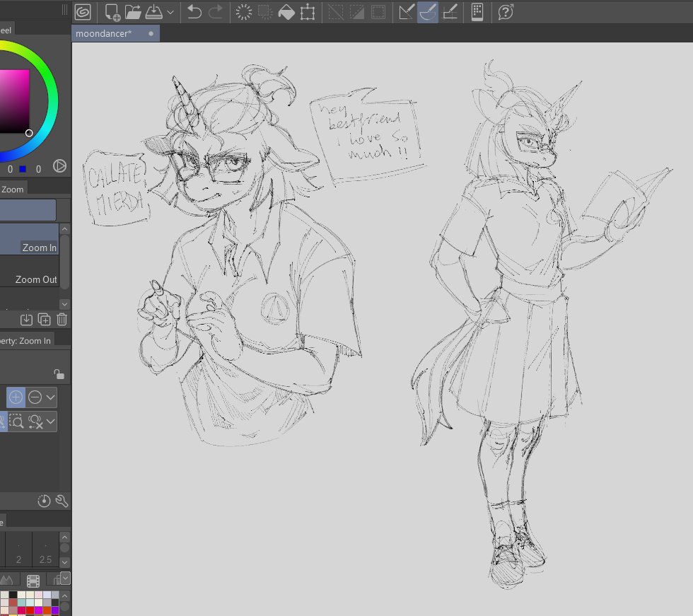The width and height of the screenshot is (693, 616).
Task: Click the Open file folder icon
Action: (x=133, y=12)
